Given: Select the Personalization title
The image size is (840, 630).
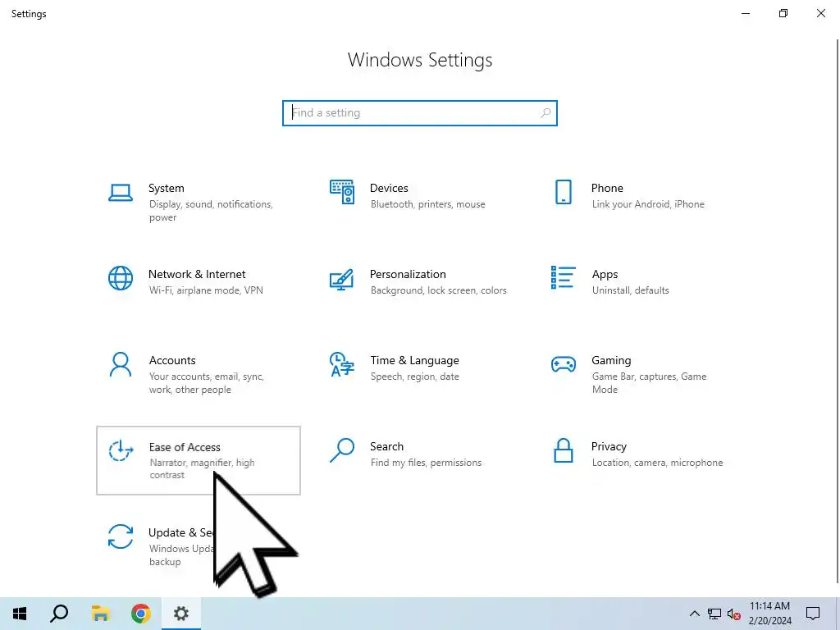Looking at the screenshot, I should (x=408, y=274).
